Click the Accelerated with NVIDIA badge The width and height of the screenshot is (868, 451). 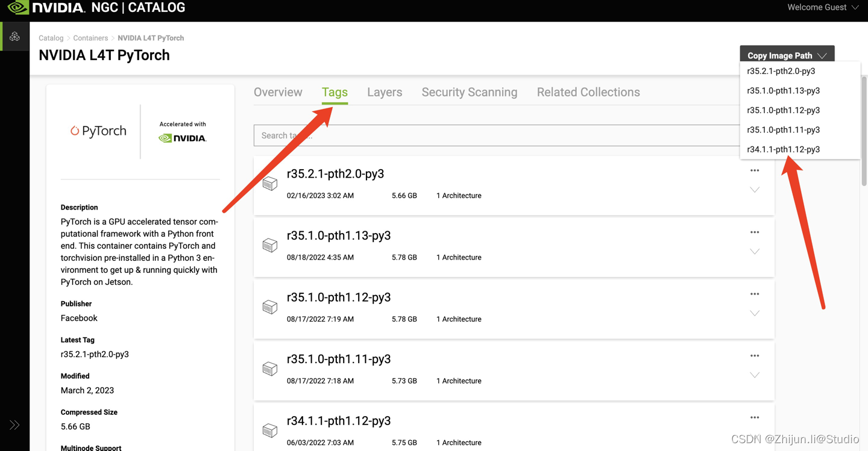pyautogui.click(x=183, y=132)
